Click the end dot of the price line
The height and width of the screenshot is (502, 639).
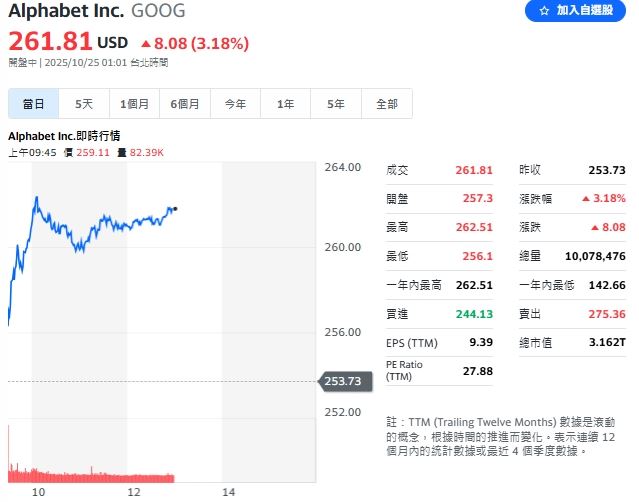click(x=175, y=209)
